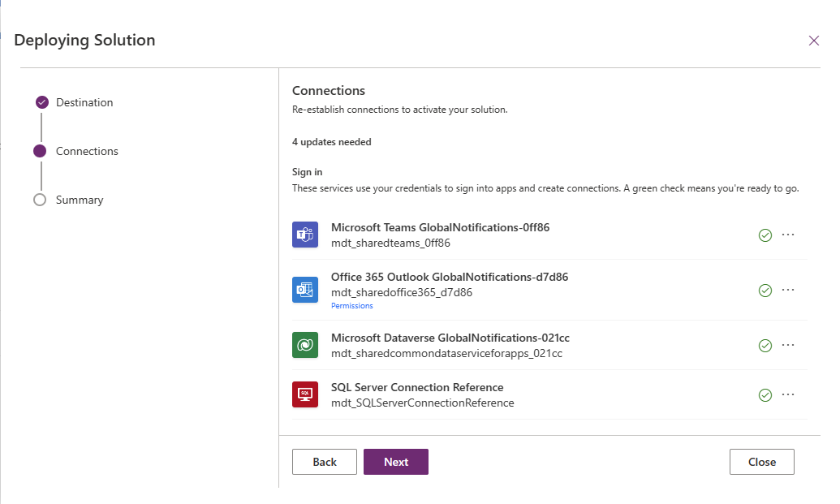The image size is (840, 504).
Task: Open more options for Office 365 Outlook
Action: 788,290
